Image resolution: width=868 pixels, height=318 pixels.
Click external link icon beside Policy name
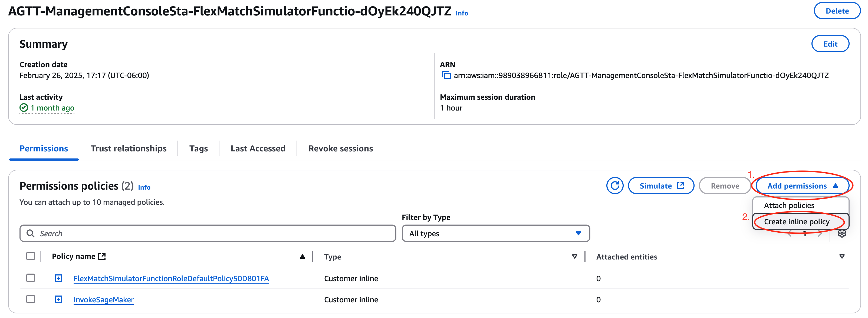pyautogui.click(x=102, y=256)
